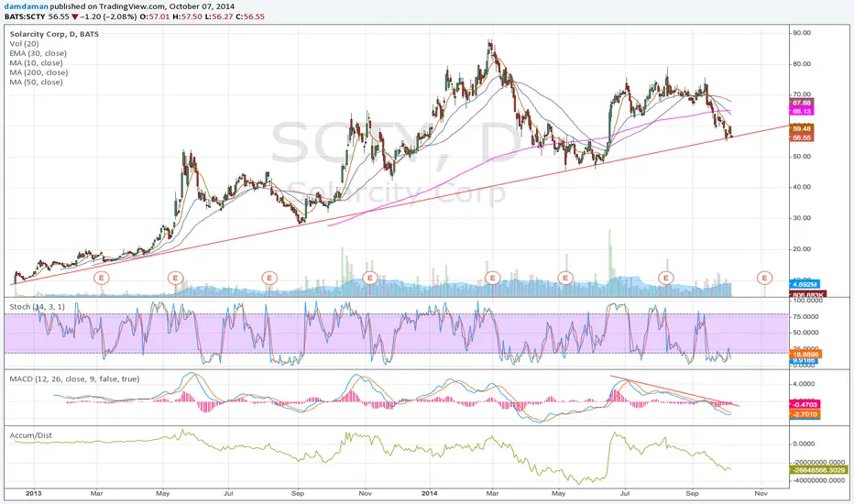Click the 2013 label on the time axis
Viewport: 854px width, 504px height.
click(34, 493)
